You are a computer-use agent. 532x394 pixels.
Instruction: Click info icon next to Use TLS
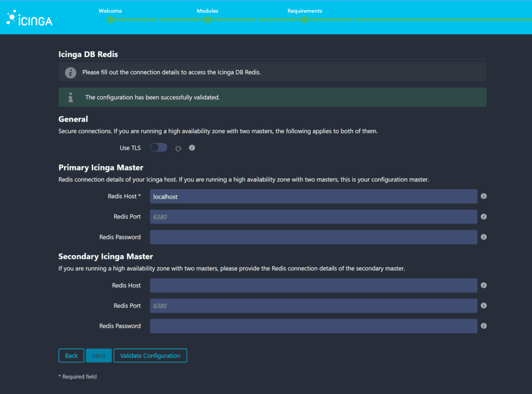[x=192, y=148]
